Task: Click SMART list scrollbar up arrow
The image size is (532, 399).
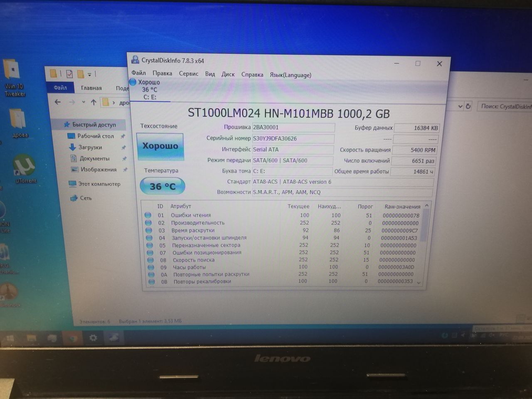Action: pyautogui.click(x=426, y=206)
